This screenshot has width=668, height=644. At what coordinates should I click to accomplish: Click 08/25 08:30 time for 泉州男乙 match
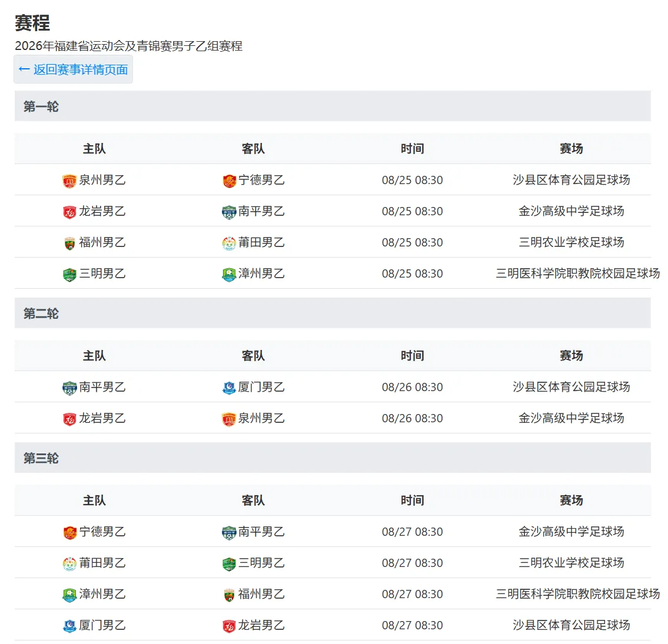pos(413,180)
